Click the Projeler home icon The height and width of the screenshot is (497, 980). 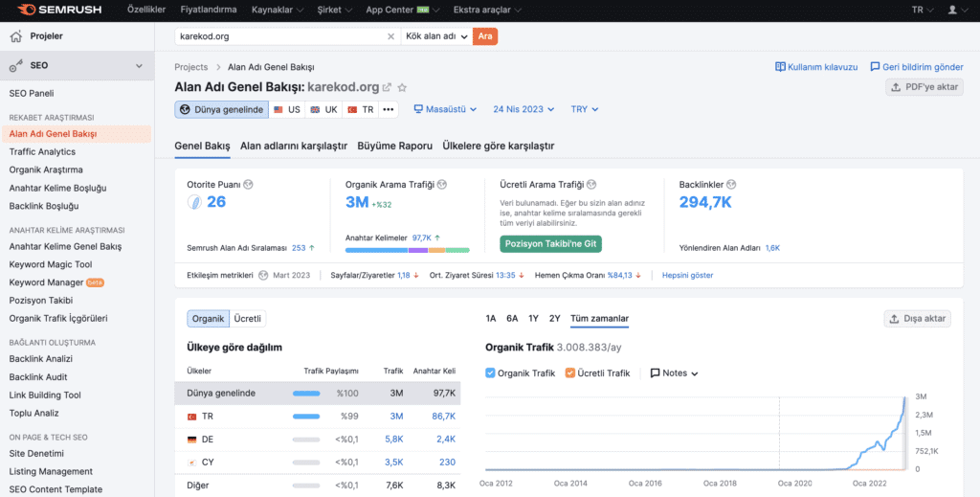(x=16, y=36)
